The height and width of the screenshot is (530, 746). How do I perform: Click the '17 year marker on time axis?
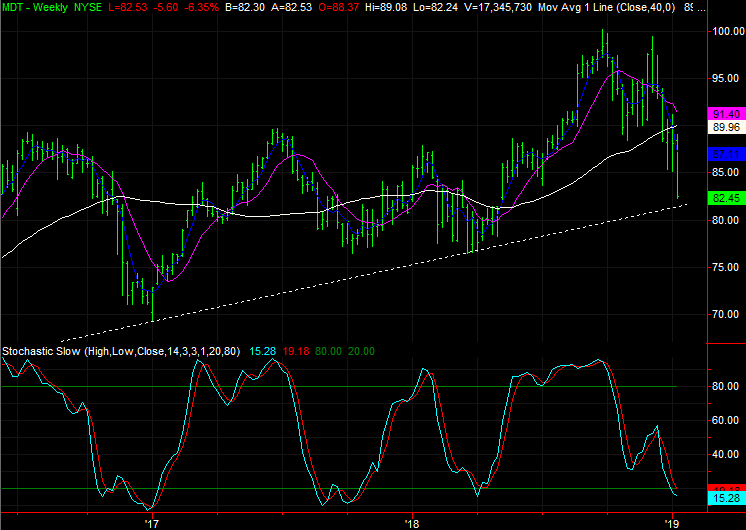[x=152, y=524]
